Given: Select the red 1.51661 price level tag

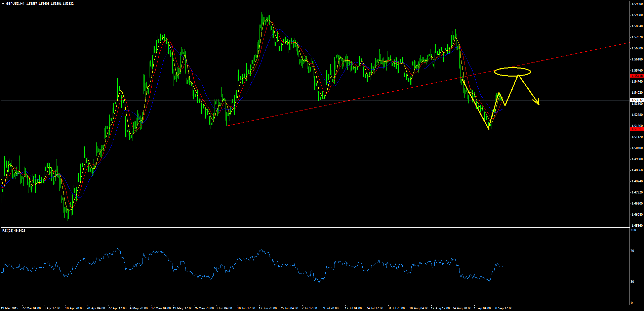Looking at the screenshot, I should (637, 129).
